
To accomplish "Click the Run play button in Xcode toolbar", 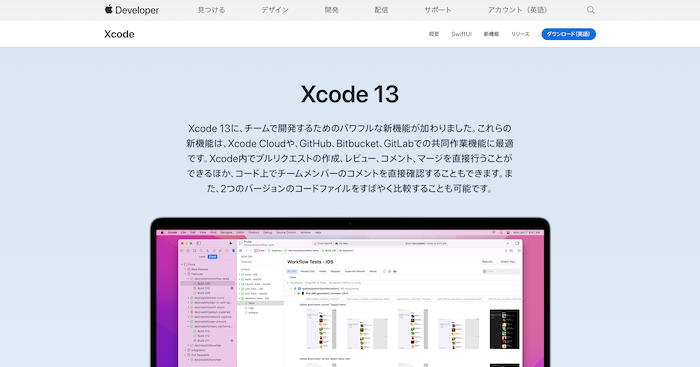I will (231, 243).
